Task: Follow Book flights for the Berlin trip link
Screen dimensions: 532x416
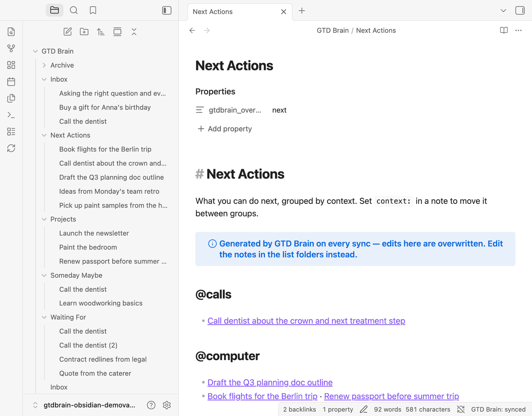Action: pyautogui.click(x=262, y=396)
